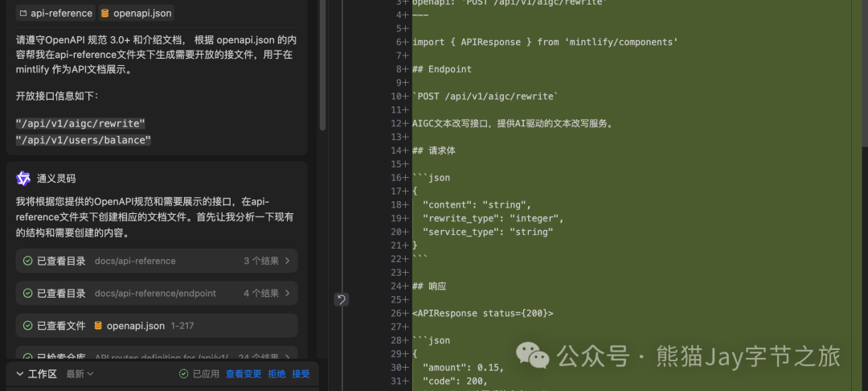Click green check icon beside docs/api-reference row
868x391 pixels.
(27, 261)
